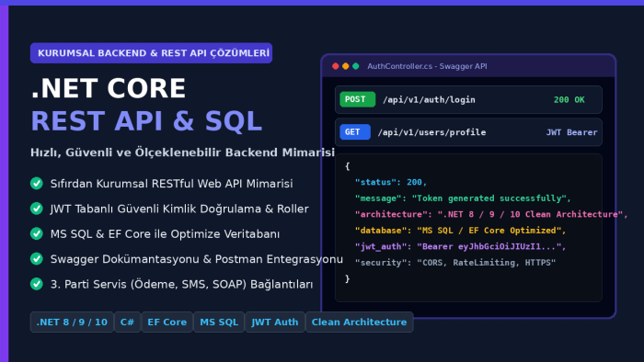The width and height of the screenshot is (644, 362).
Task: Click the Sıfırdan Kurumsal RESTful Web API Mimarisi text
Action: 172,183
